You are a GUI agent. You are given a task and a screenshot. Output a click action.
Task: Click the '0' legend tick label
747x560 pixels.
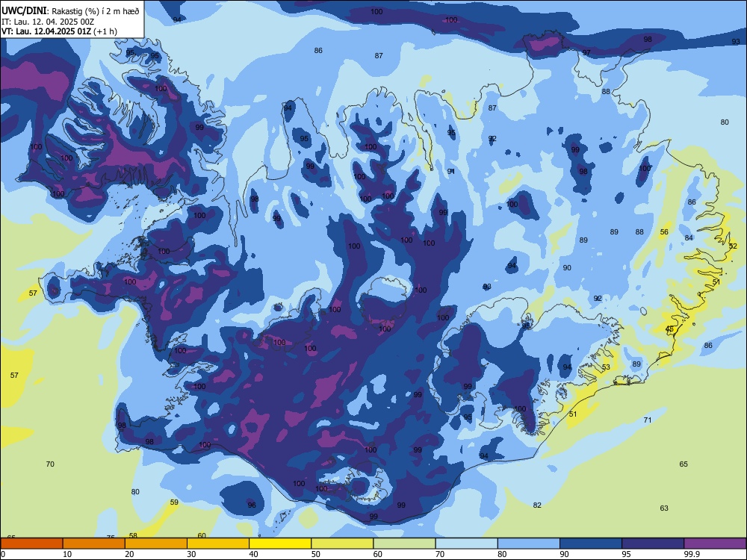(3, 554)
